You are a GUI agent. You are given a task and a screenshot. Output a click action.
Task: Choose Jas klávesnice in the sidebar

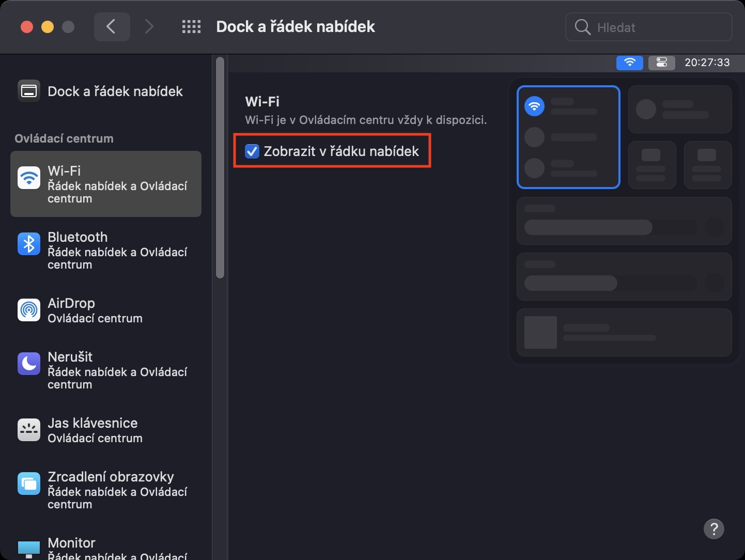tap(106, 430)
